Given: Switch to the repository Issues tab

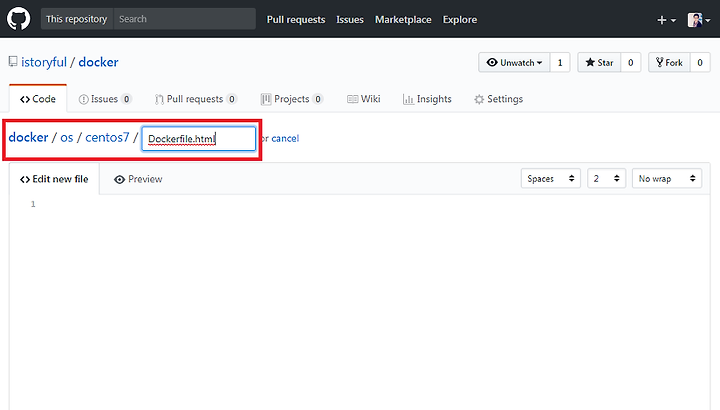Looking at the screenshot, I should pyautogui.click(x=105, y=99).
